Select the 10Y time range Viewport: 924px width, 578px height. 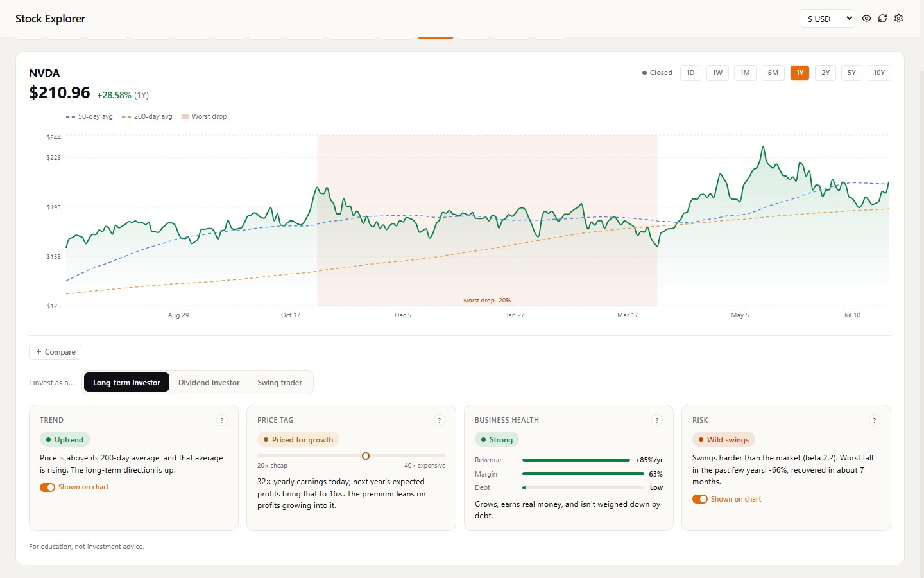click(879, 73)
